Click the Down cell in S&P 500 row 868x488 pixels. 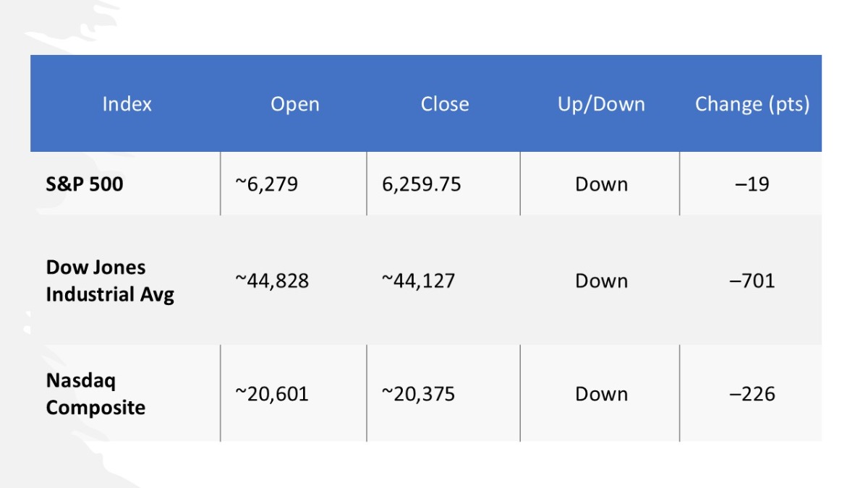[601, 184]
